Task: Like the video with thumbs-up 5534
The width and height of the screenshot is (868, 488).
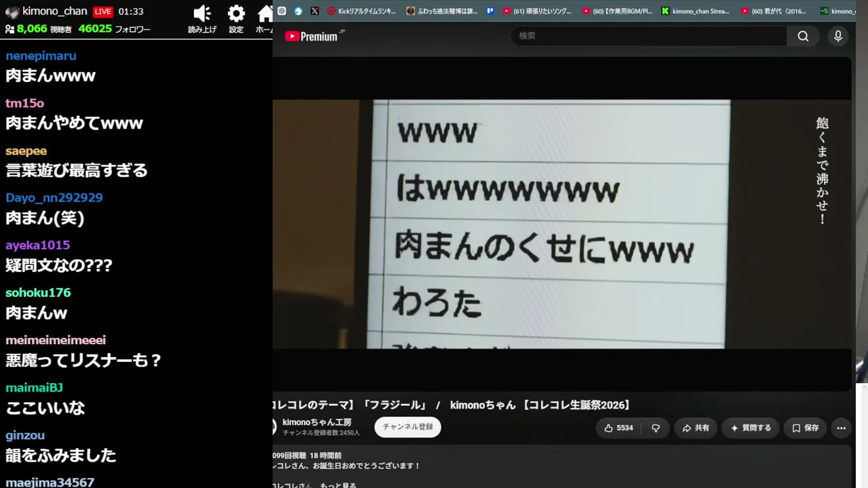Action: coord(618,428)
